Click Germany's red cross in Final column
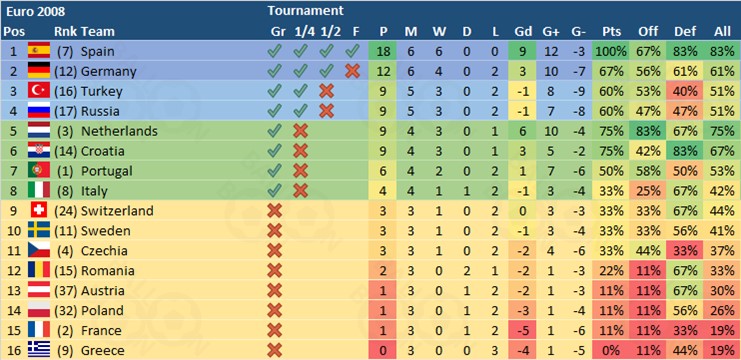 (x=352, y=71)
